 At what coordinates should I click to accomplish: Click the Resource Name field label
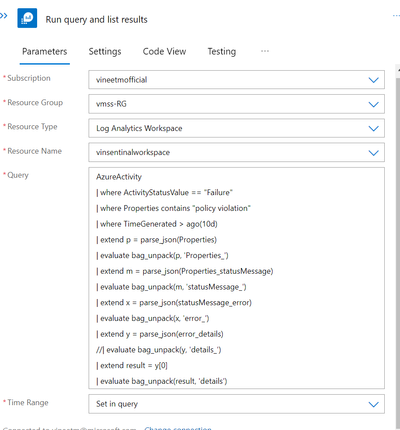pos(34,151)
